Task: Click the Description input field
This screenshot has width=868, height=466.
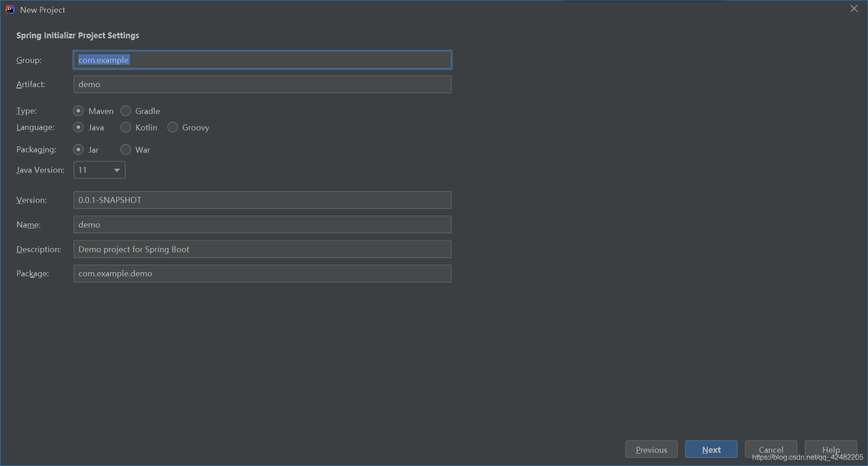Action: click(263, 249)
